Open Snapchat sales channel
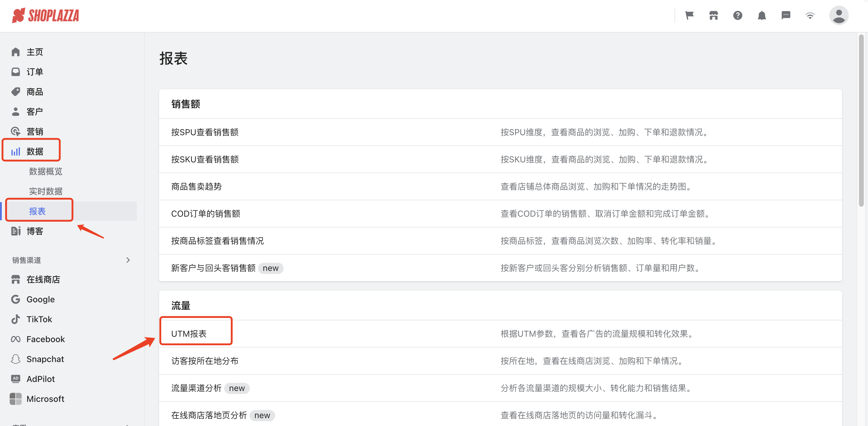868x426 pixels. (45, 359)
